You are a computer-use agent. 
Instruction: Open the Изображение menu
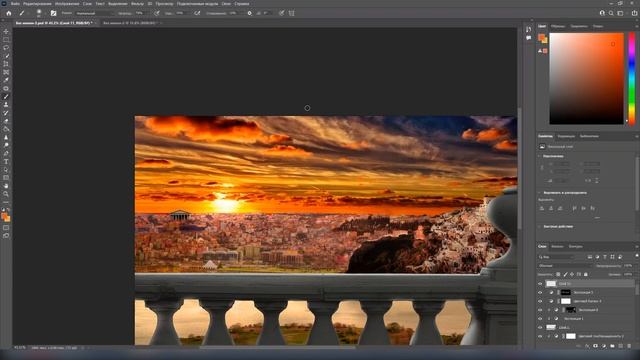tap(67, 4)
